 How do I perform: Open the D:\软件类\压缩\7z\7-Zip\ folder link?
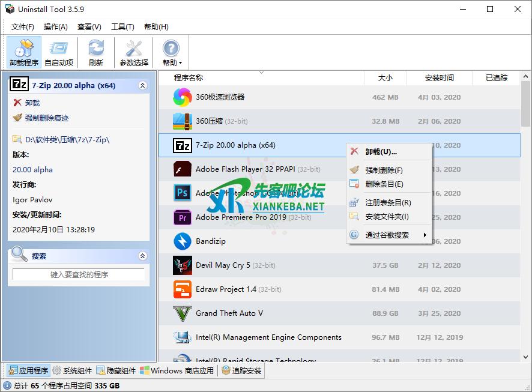click(67, 140)
